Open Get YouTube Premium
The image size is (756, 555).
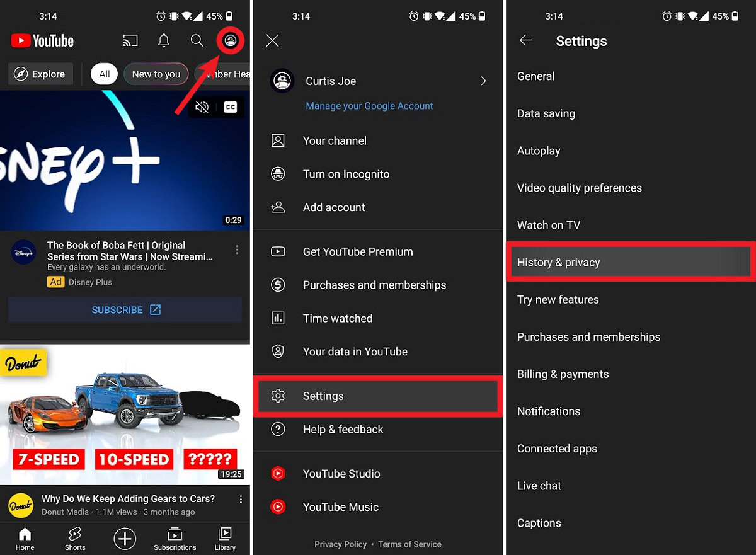(x=378, y=251)
